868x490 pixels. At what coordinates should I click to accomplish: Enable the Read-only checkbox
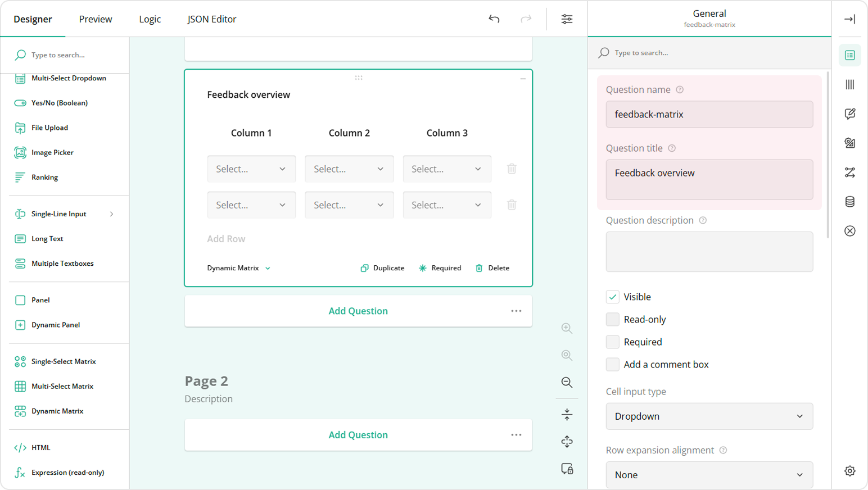[613, 319]
